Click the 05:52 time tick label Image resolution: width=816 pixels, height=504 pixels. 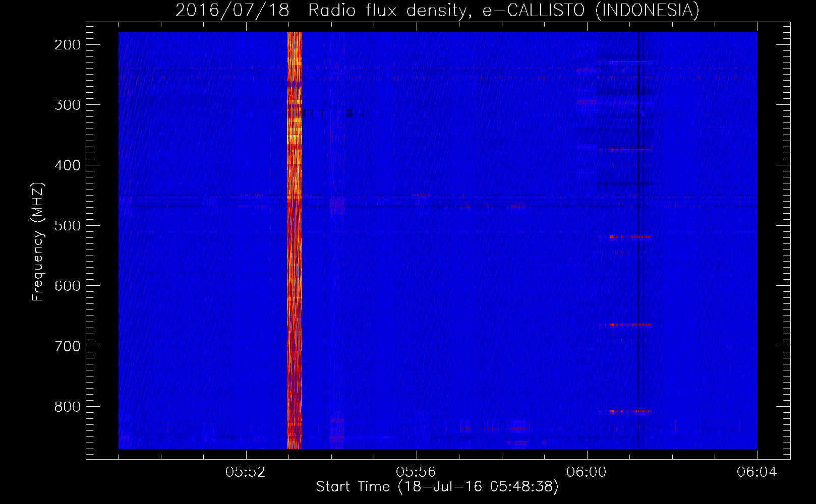coord(246,472)
